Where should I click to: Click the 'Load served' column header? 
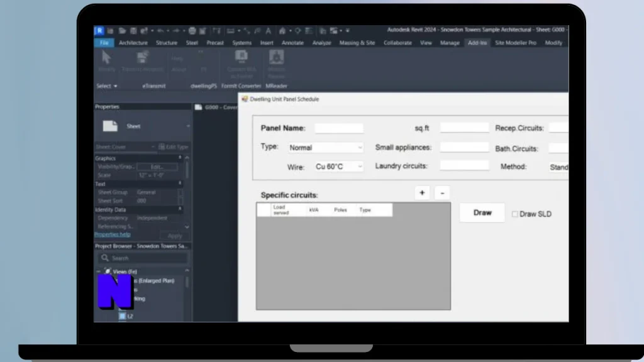(x=288, y=210)
